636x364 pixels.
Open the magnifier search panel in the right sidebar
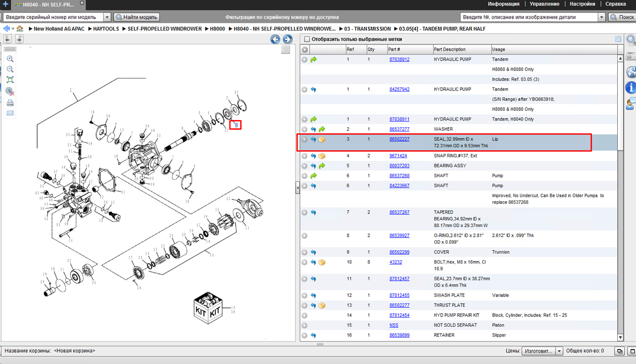(x=631, y=40)
